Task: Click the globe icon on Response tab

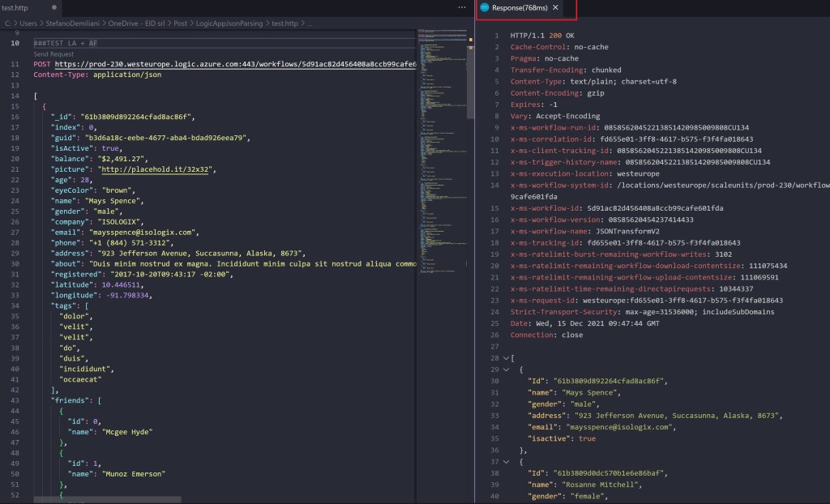Action: click(x=485, y=8)
